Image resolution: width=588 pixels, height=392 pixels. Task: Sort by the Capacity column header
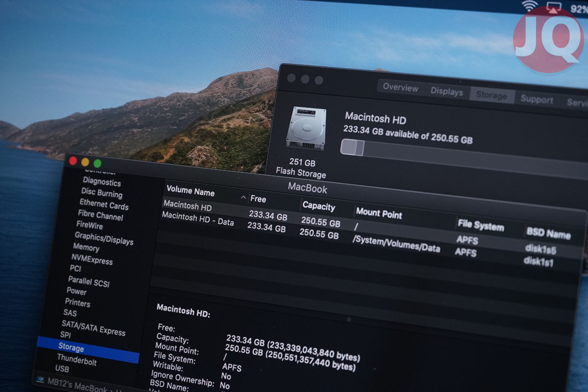tap(319, 206)
